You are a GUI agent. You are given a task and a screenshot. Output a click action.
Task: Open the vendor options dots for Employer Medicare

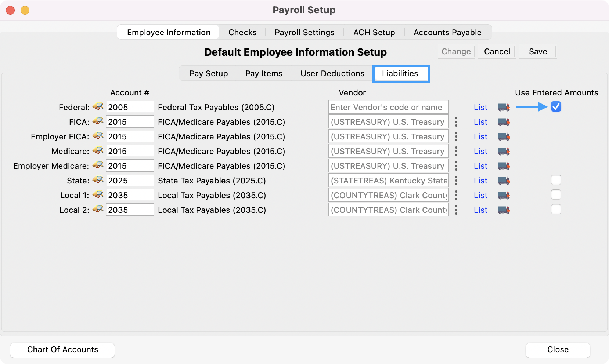456,166
